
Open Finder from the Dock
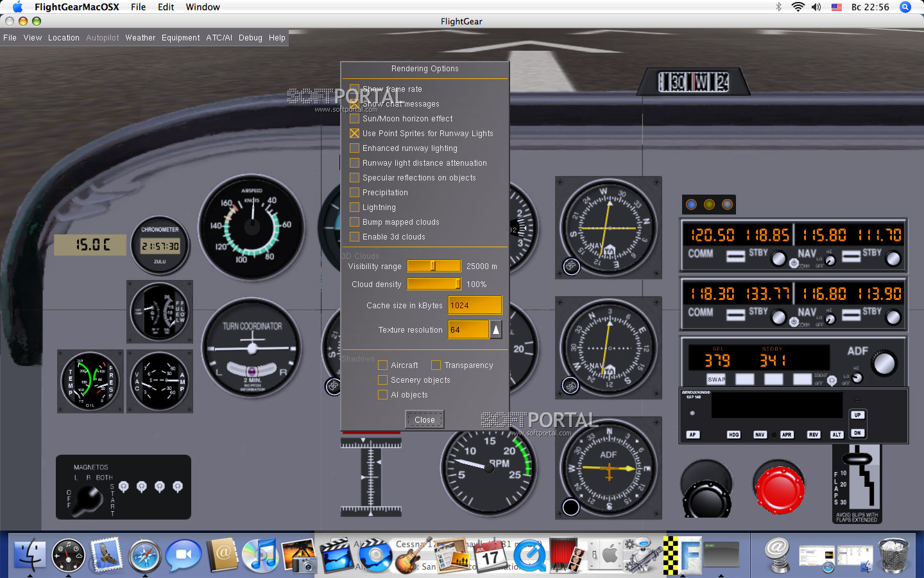[30, 555]
